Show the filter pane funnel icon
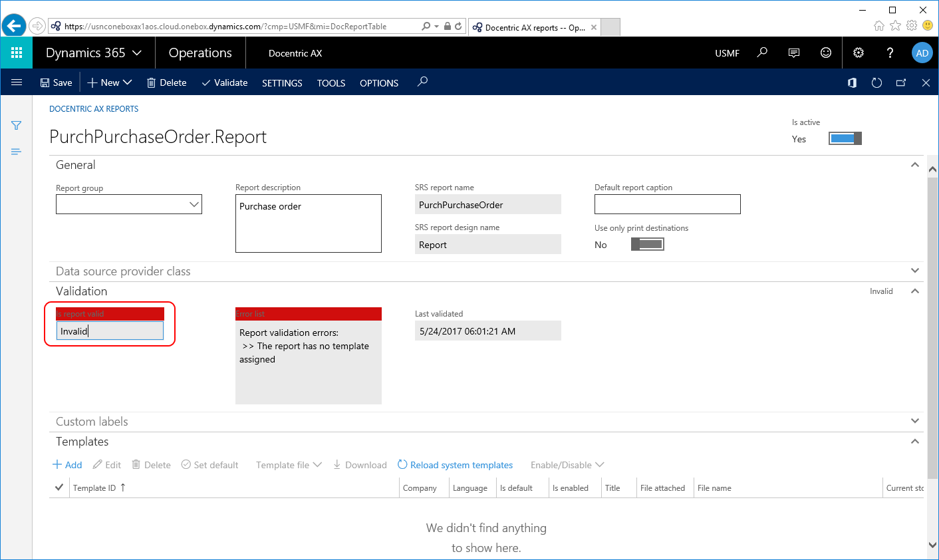This screenshot has height=560, width=939. pos(17,125)
